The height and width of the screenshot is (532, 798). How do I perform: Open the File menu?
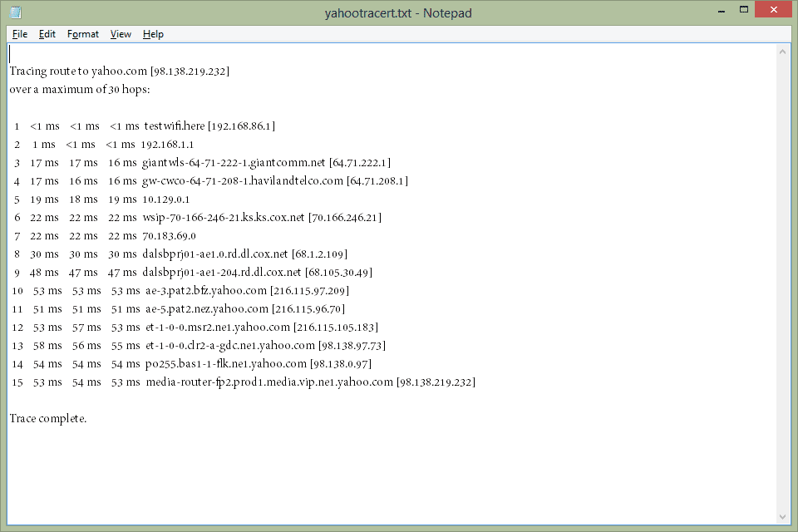coord(20,34)
